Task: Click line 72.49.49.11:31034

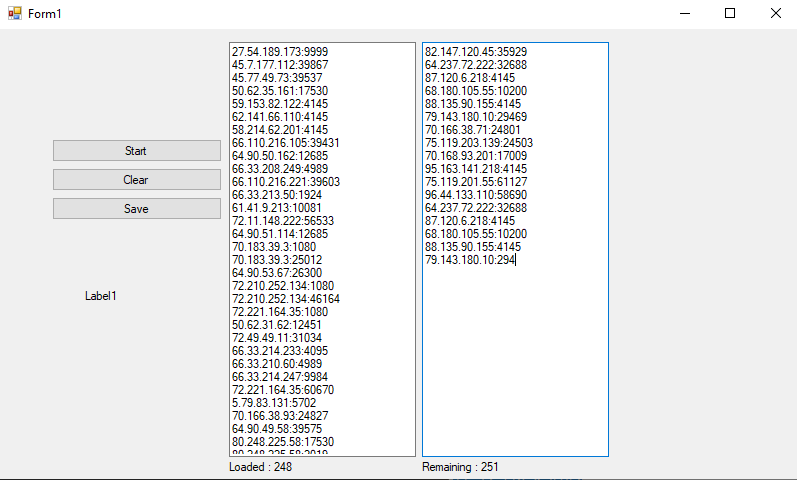Action: coord(277,338)
